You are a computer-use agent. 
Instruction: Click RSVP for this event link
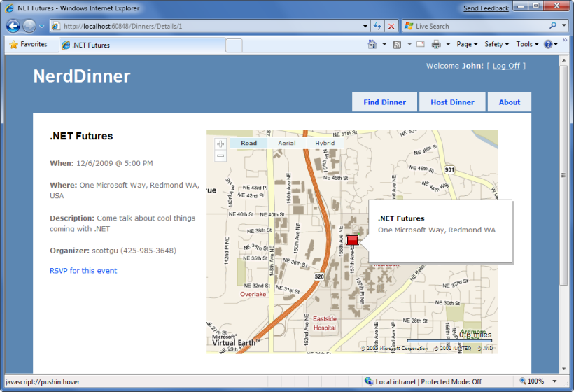(x=83, y=270)
